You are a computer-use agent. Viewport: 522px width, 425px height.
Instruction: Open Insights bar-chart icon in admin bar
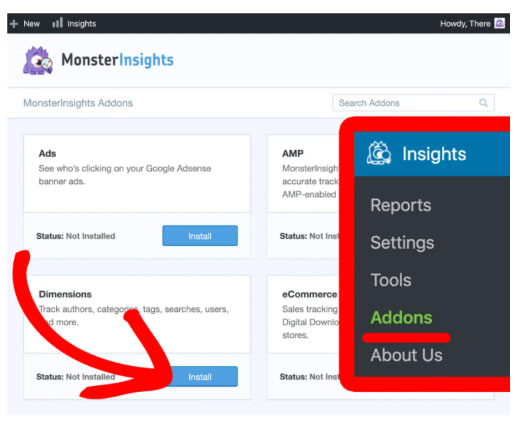tap(57, 23)
